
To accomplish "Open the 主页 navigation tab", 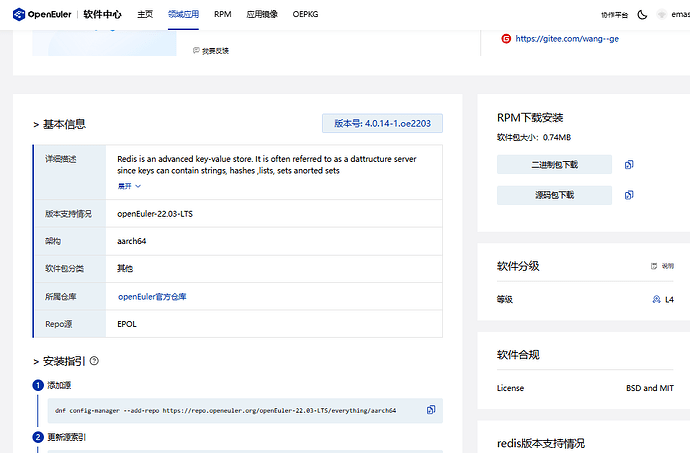I will point(145,15).
